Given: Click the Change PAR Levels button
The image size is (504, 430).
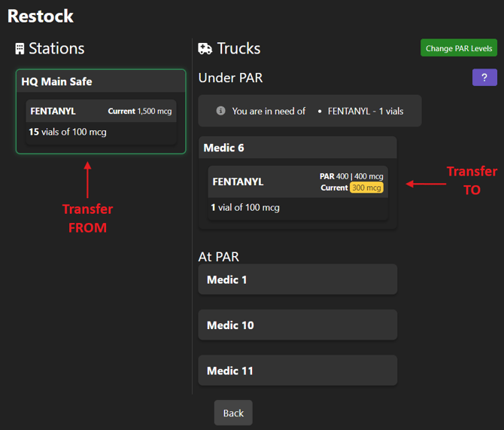Looking at the screenshot, I should click(459, 48).
